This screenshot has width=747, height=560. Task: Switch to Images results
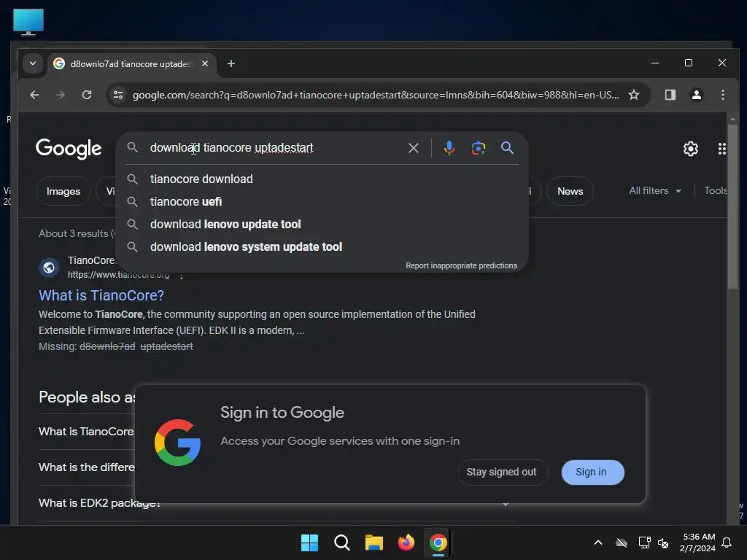(63, 192)
